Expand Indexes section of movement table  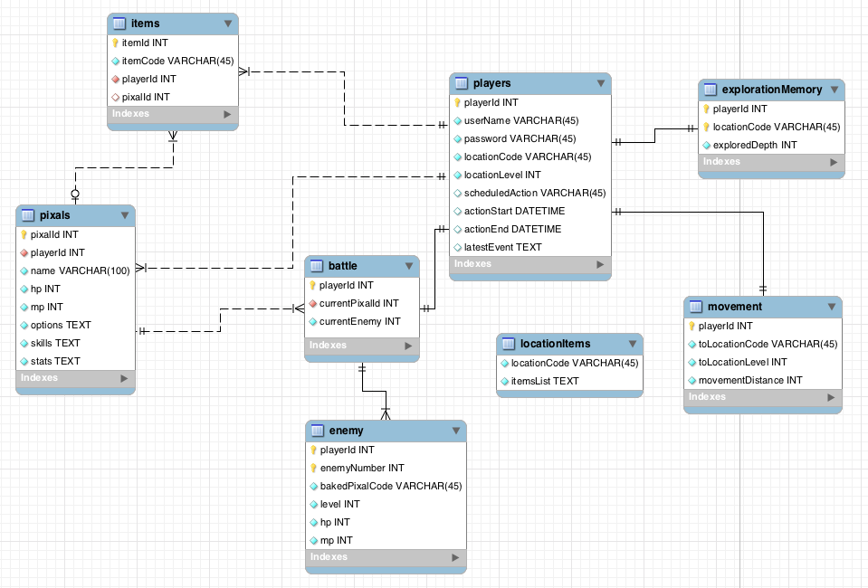830,397
